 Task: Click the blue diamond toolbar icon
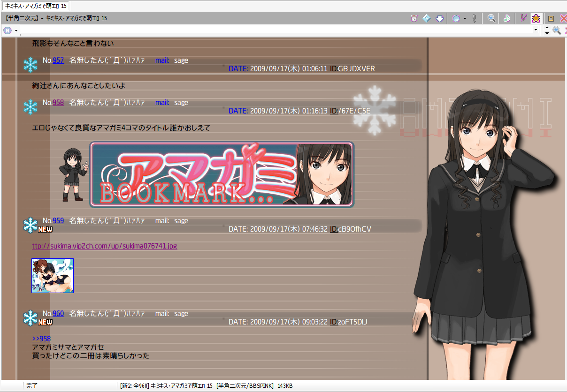point(427,18)
